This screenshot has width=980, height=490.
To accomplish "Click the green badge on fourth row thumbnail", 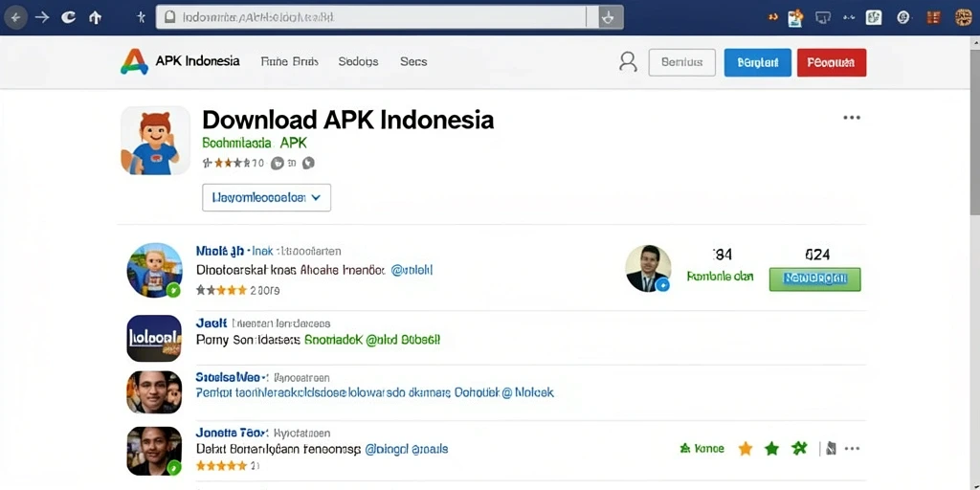I will [x=174, y=467].
